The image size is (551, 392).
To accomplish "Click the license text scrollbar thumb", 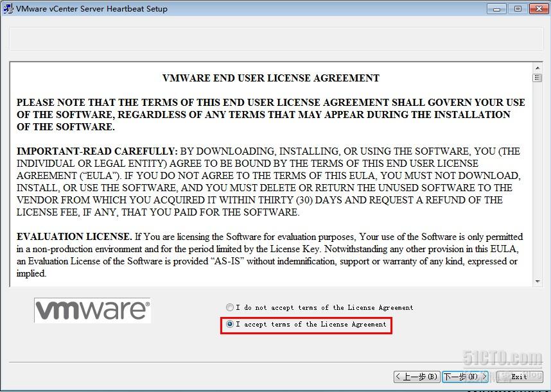I will pos(538,78).
